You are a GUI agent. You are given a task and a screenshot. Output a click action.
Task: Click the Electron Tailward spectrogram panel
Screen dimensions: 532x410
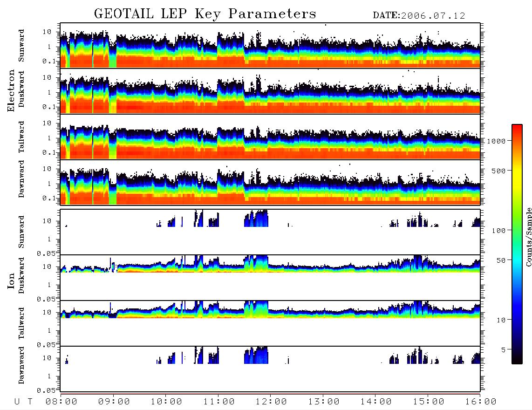(270, 137)
